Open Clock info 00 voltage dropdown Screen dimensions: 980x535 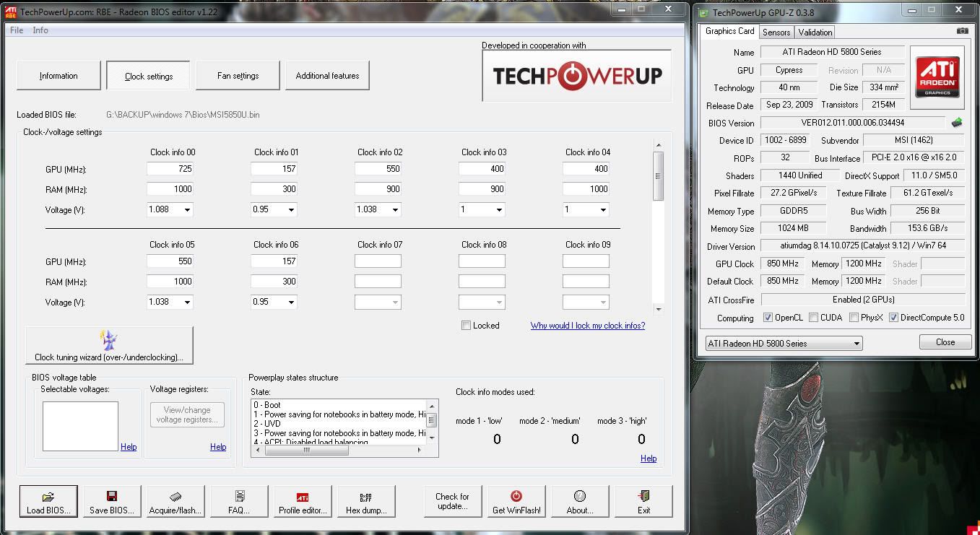[x=186, y=209]
